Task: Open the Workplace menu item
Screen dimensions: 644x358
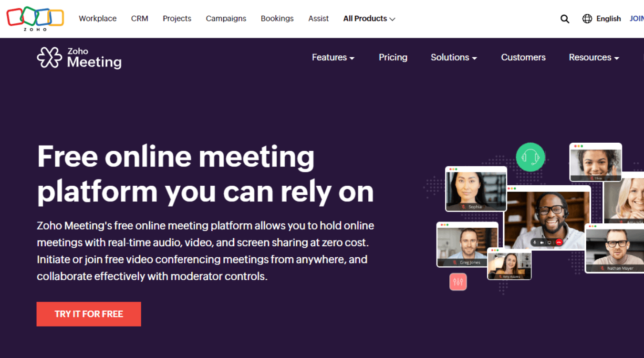Action: click(98, 19)
